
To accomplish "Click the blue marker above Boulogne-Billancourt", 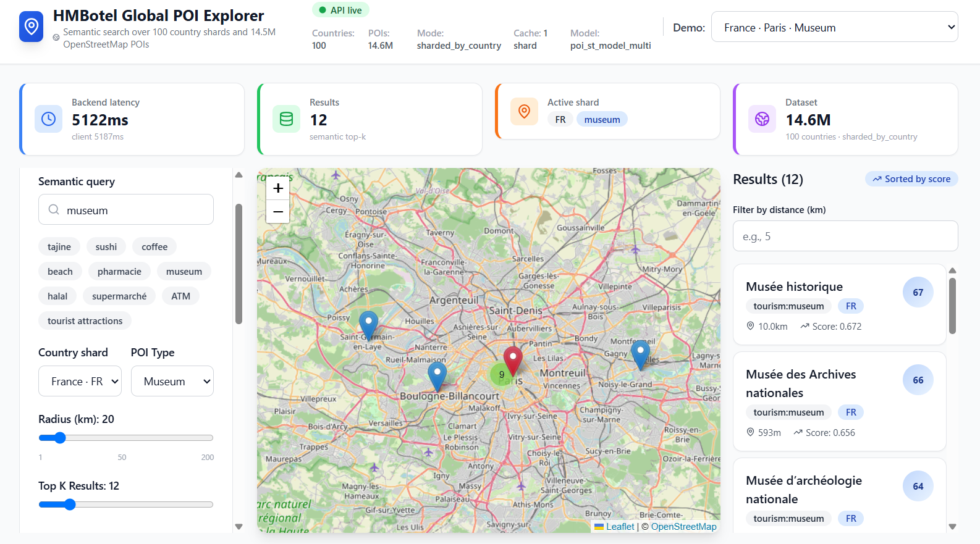I will pyautogui.click(x=437, y=377).
